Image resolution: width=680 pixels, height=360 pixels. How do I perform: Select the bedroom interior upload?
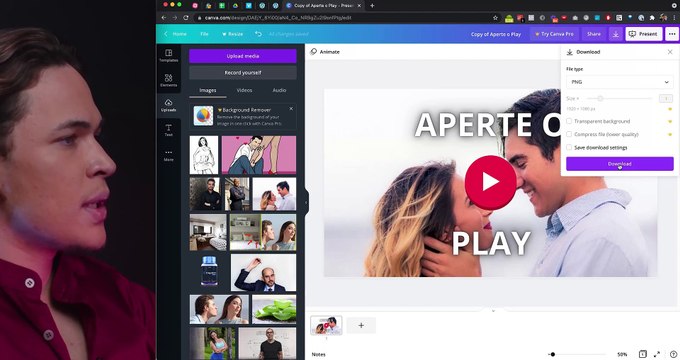pos(208,232)
